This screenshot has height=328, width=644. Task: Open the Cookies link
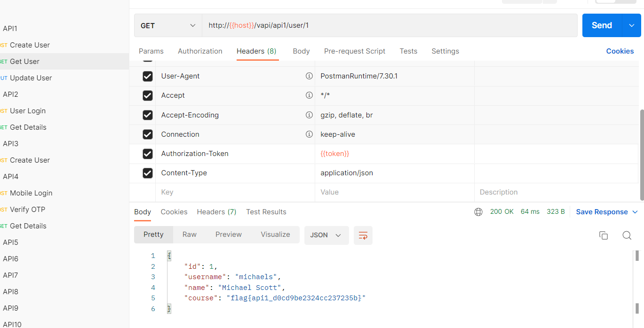point(620,51)
